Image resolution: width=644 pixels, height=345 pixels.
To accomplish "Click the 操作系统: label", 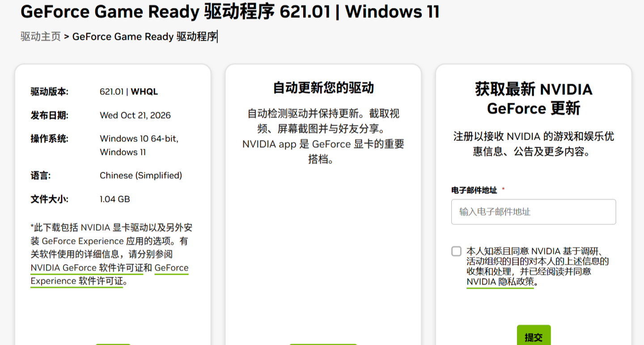I will coord(49,138).
